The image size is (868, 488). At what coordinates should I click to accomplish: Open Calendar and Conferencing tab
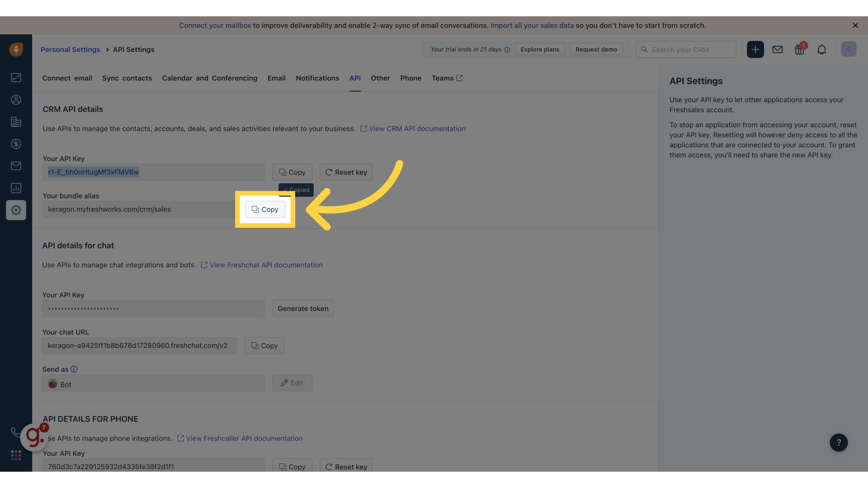coord(209,78)
